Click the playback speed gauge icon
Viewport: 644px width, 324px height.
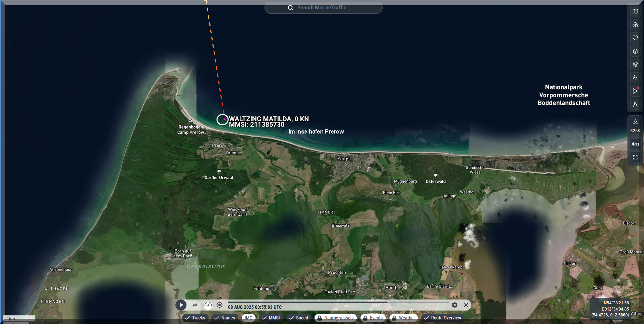point(208,305)
